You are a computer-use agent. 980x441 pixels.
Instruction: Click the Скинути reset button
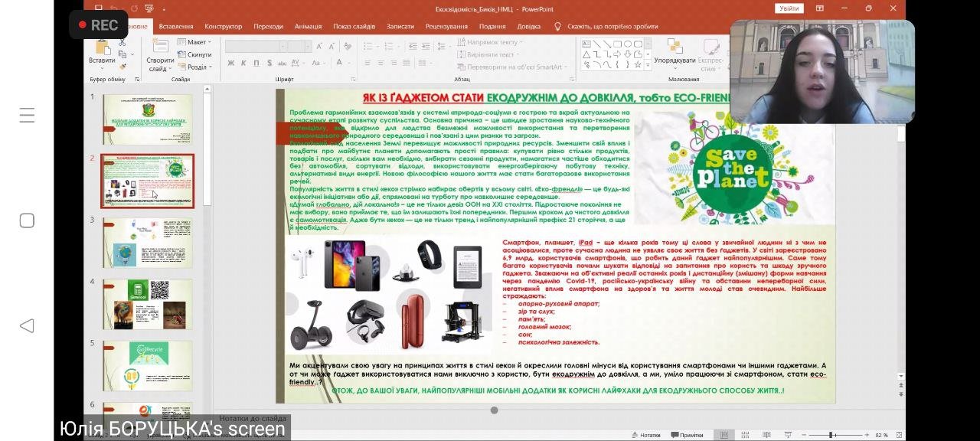pyautogui.click(x=198, y=54)
